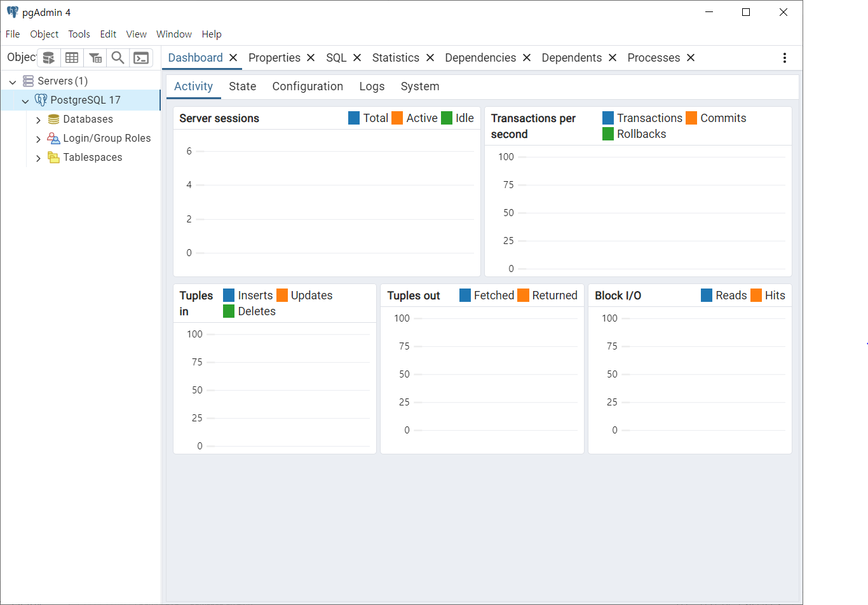Click the Commits legend swatch
Image resolution: width=868 pixels, height=605 pixels.
click(x=691, y=118)
